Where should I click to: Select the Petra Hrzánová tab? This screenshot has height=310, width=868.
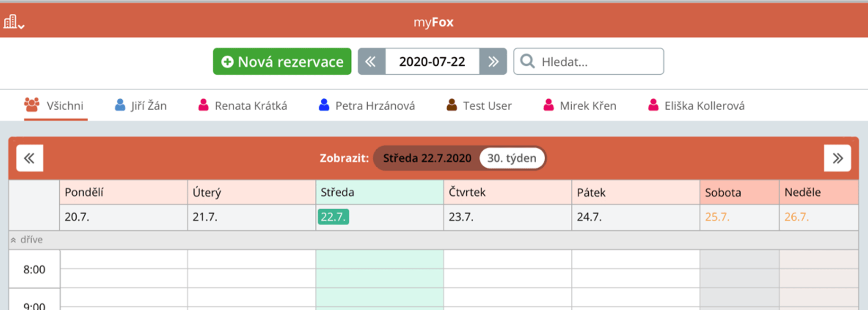click(367, 105)
